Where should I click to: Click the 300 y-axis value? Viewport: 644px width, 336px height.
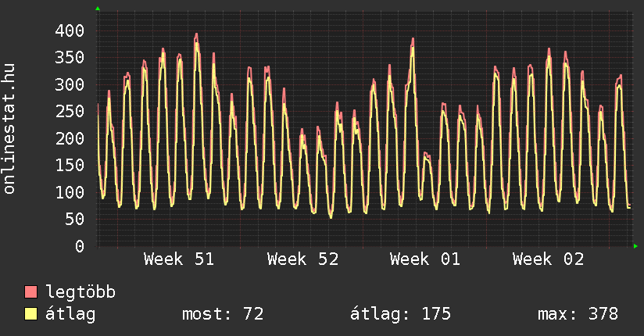pyautogui.click(x=69, y=84)
